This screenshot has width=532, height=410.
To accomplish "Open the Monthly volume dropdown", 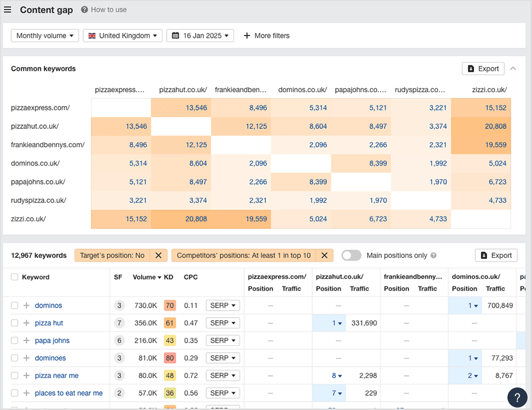I will (x=45, y=35).
